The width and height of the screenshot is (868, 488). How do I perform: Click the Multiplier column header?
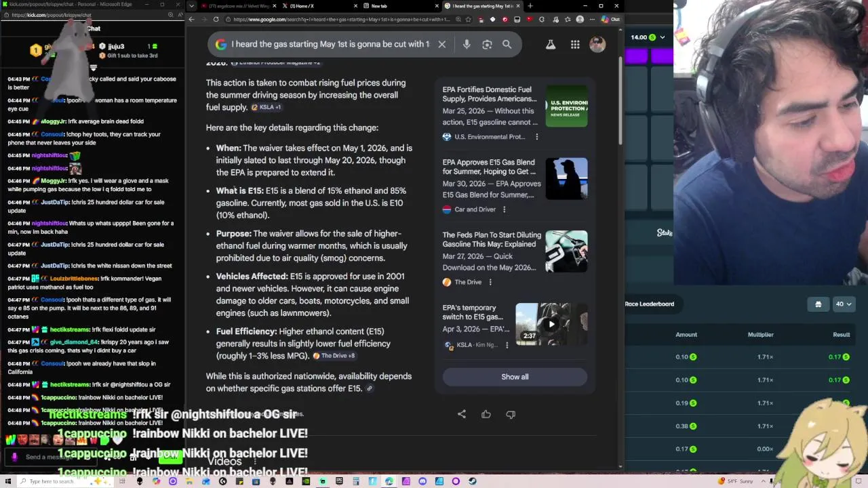tap(760, 335)
